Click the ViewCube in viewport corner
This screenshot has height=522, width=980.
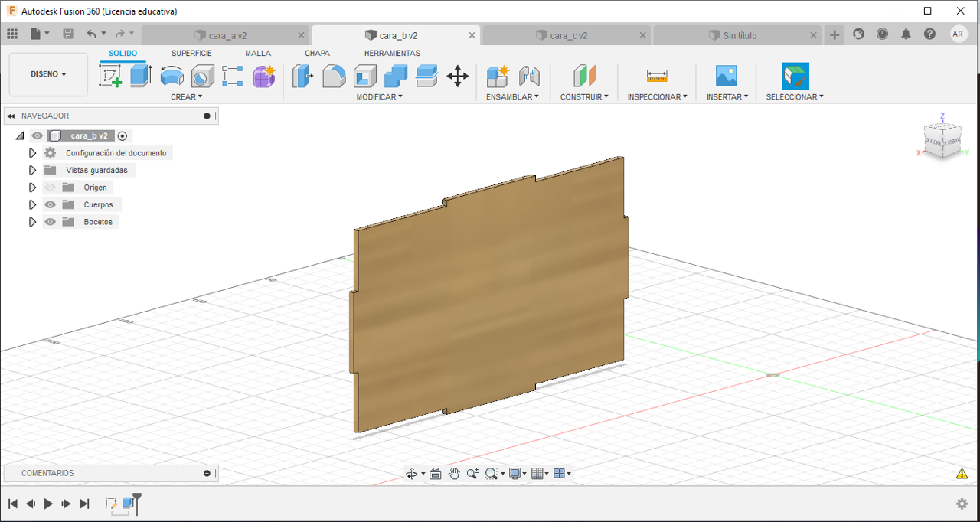point(941,141)
